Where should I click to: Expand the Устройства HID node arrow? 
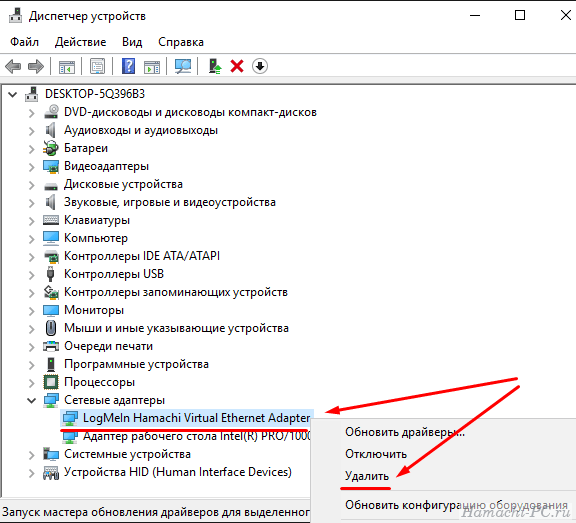coord(32,473)
